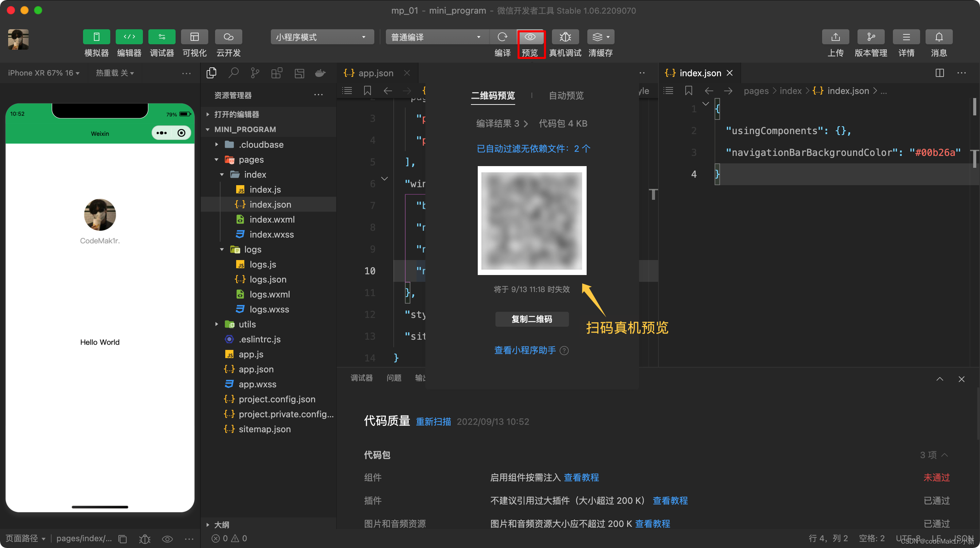Click the 编译 refresh icon

pyautogui.click(x=502, y=37)
